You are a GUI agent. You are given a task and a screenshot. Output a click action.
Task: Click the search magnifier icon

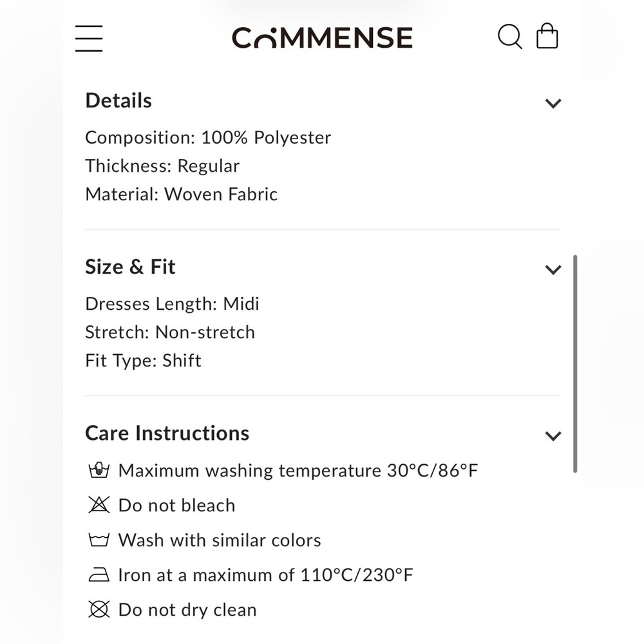[x=509, y=37]
